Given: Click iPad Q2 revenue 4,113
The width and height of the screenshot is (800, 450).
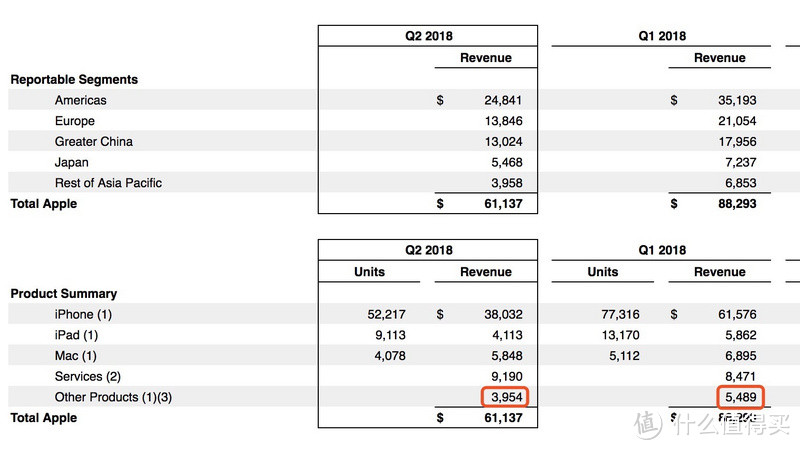Looking at the screenshot, I should point(507,335).
